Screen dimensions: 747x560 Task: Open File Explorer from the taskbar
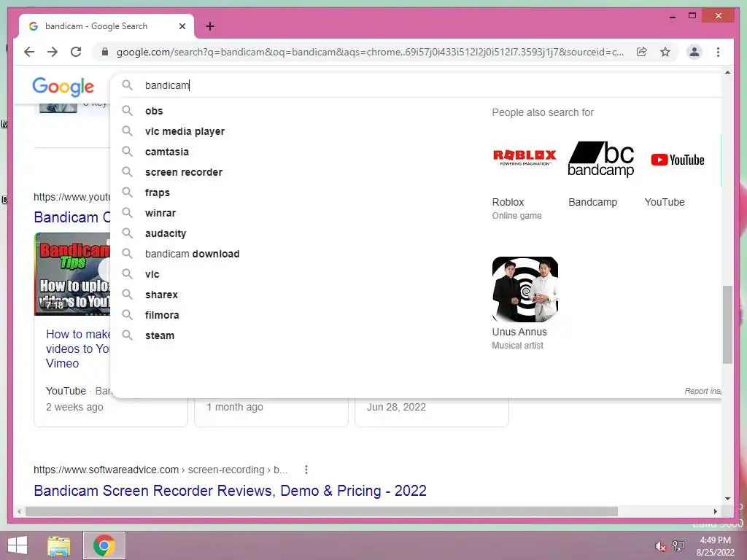(x=59, y=545)
